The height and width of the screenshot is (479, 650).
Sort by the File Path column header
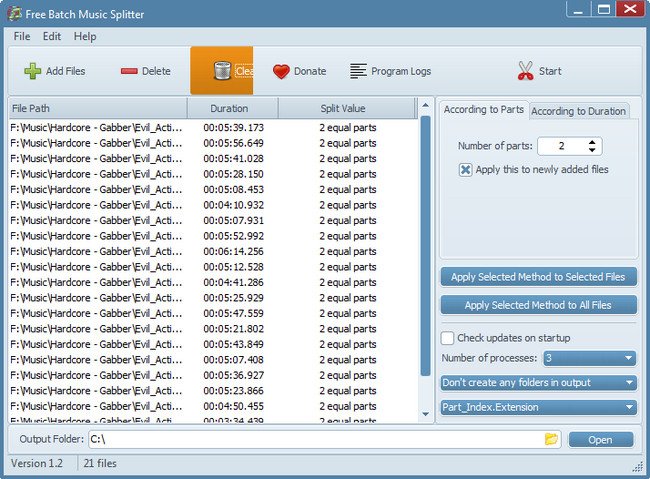click(98, 109)
